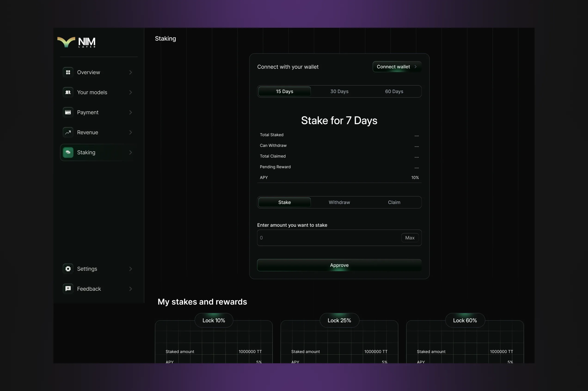588x391 pixels.
Task: Select the 15 Days duration option
Action: [285, 91]
